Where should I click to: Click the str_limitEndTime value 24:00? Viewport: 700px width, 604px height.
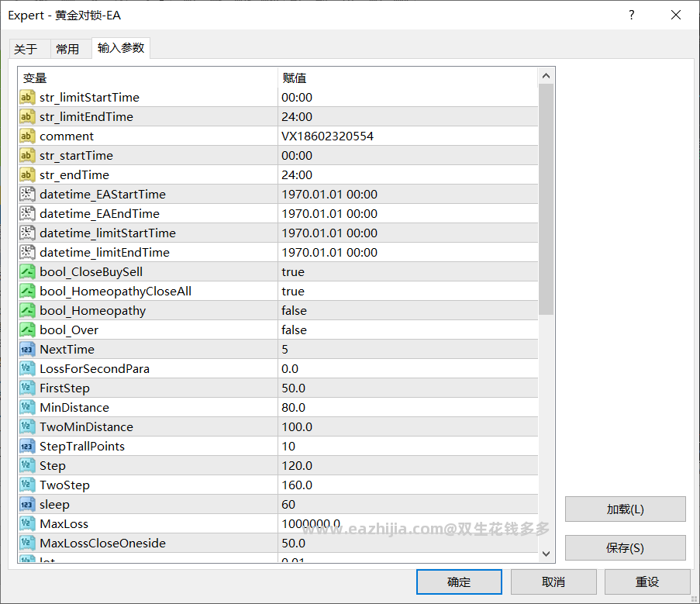click(x=297, y=116)
